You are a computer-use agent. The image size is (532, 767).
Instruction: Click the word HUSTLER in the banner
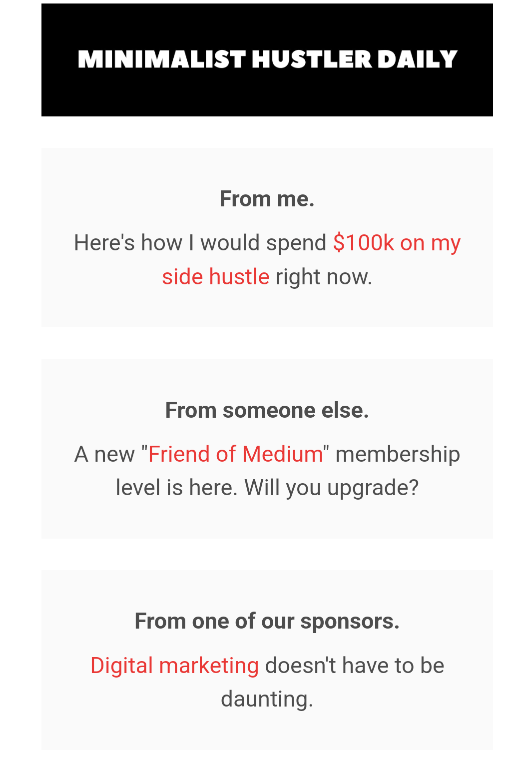[312, 59]
